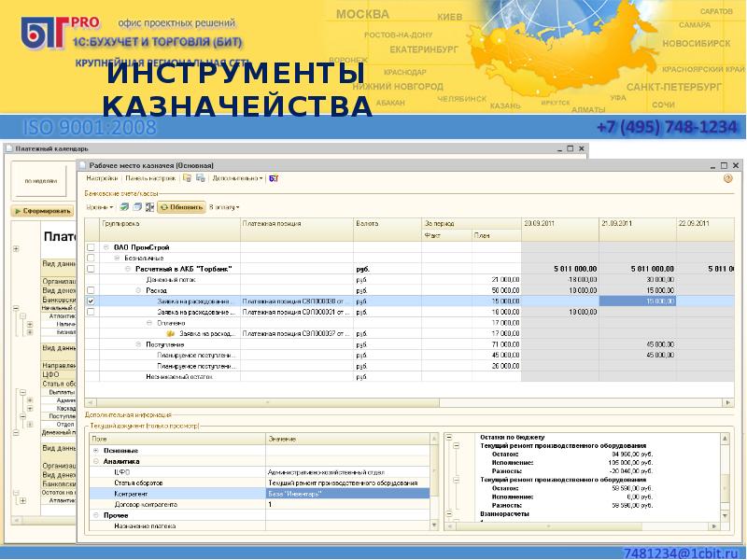Open the В оплату dropdown

(x=224, y=207)
